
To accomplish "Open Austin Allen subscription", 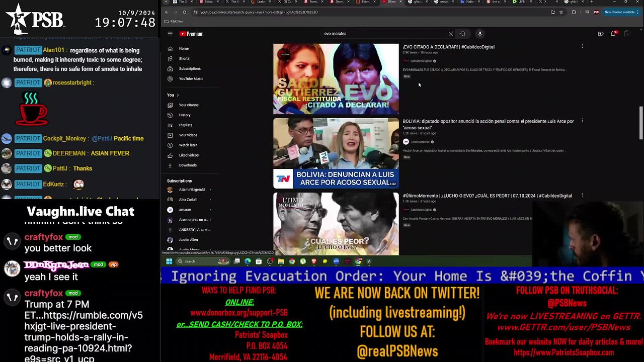I will (x=189, y=240).
